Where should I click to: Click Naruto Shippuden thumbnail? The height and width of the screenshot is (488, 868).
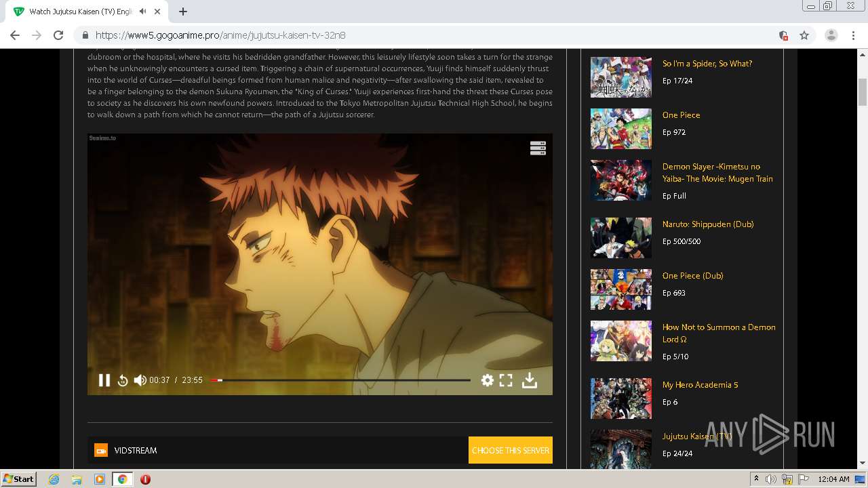[x=621, y=238]
